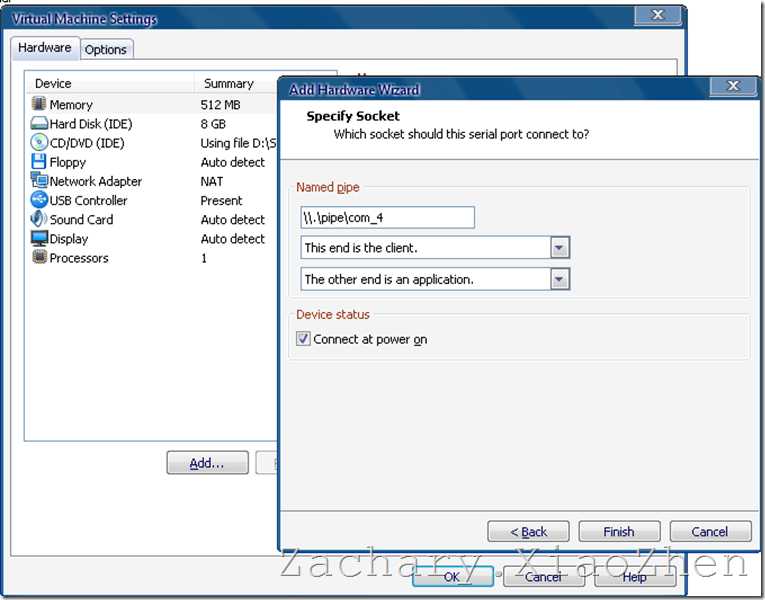This screenshot has height=600, width=765.
Task: Click the Sound Card speaker icon
Action: [x=39, y=219]
